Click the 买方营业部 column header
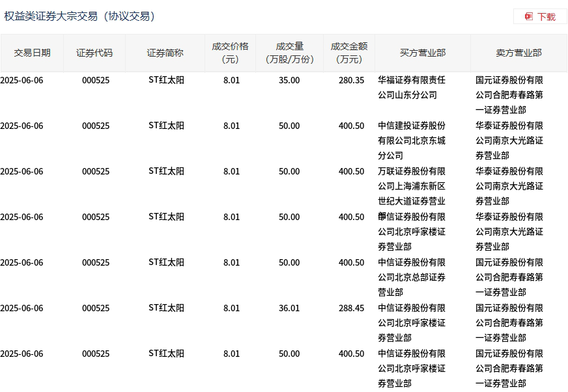The height and width of the screenshot is (392, 568). click(x=423, y=53)
